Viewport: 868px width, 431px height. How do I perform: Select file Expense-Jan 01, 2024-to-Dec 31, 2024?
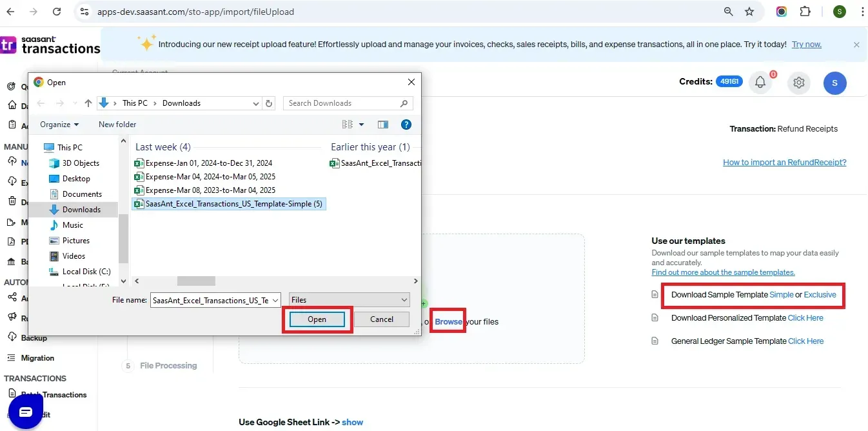pyautogui.click(x=203, y=163)
